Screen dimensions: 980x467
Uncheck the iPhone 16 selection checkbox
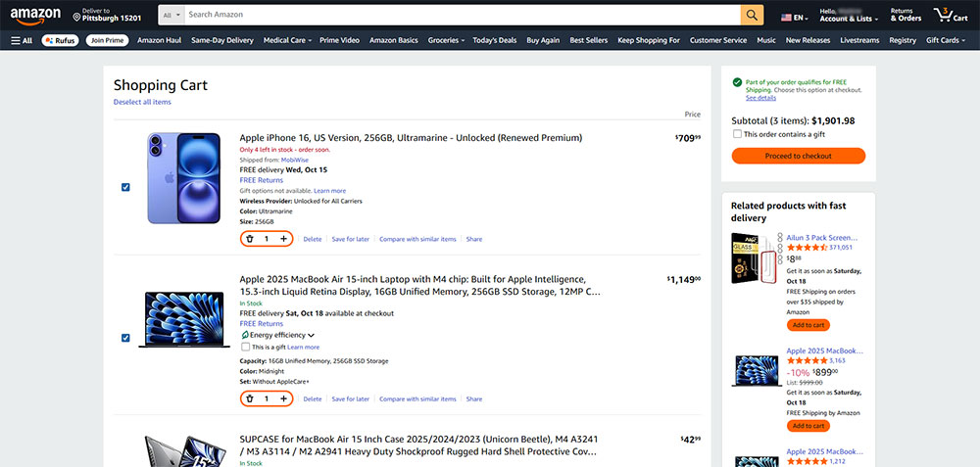click(125, 187)
